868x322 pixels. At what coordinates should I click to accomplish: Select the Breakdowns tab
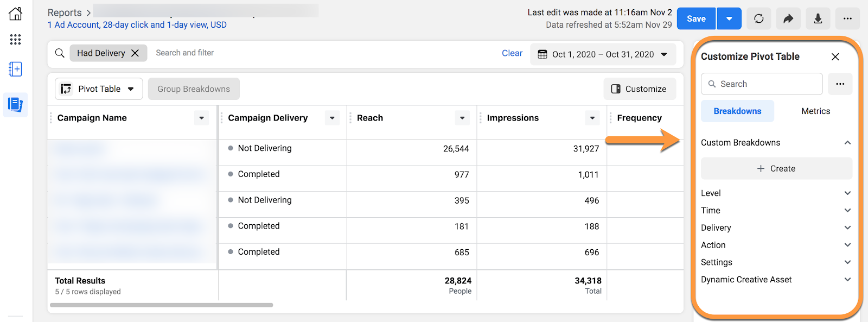(737, 111)
